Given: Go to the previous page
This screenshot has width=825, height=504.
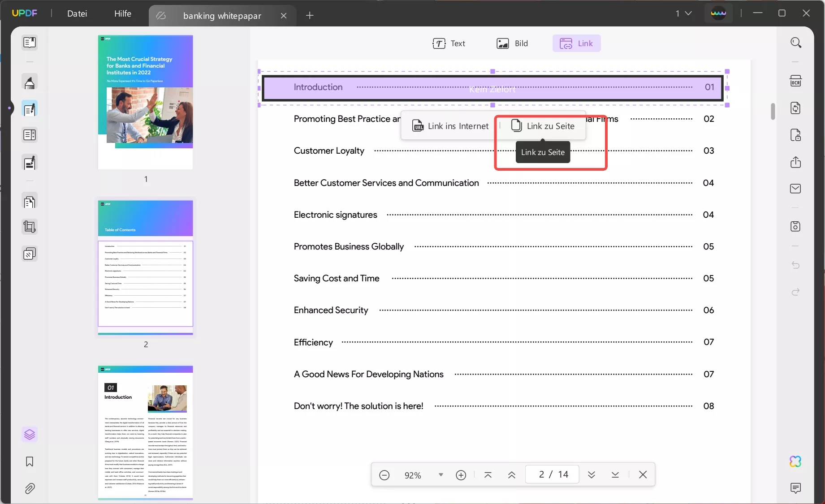Looking at the screenshot, I should 512,475.
